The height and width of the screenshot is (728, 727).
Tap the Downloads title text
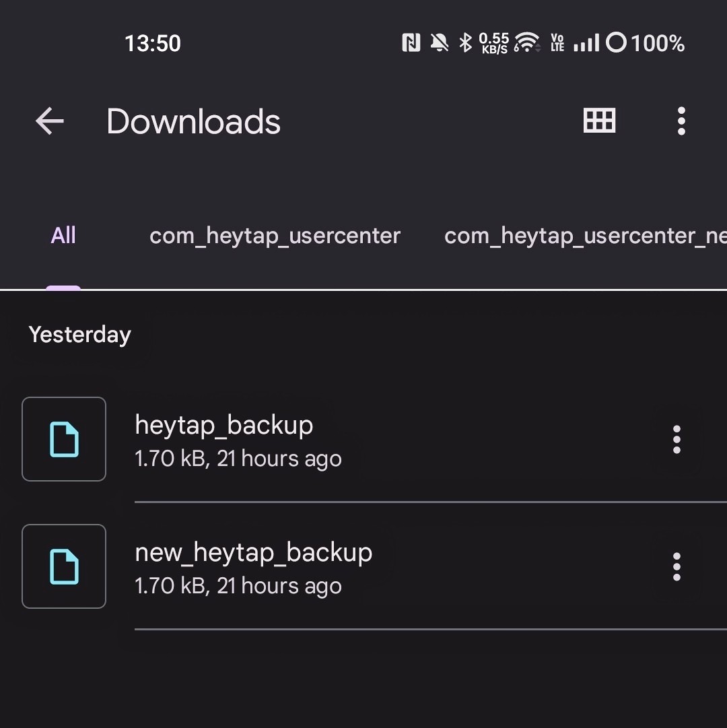pos(193,122)
